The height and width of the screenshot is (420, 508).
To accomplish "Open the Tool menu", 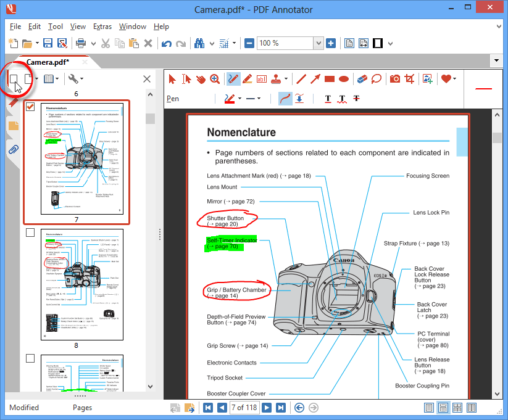I will (56, 27).
